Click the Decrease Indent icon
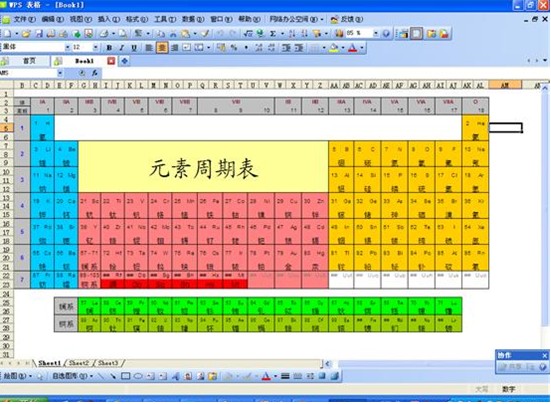 [x=286, y=47]
